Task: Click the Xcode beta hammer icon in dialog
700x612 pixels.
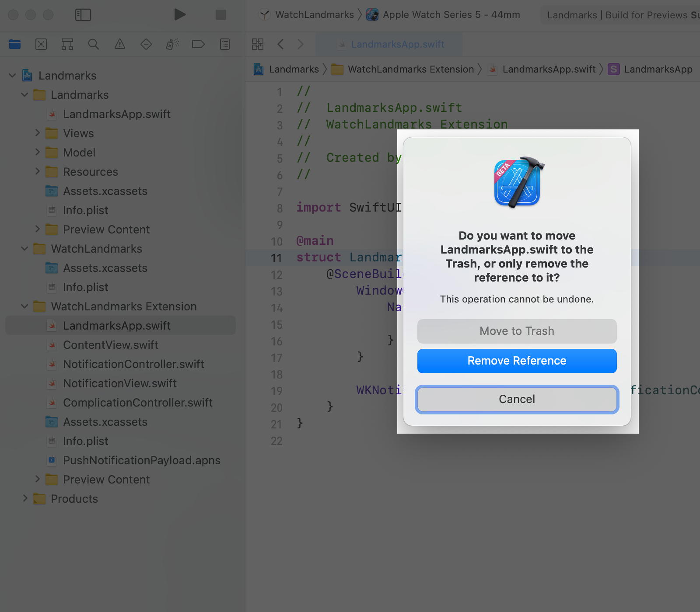Action: [518, 183]
